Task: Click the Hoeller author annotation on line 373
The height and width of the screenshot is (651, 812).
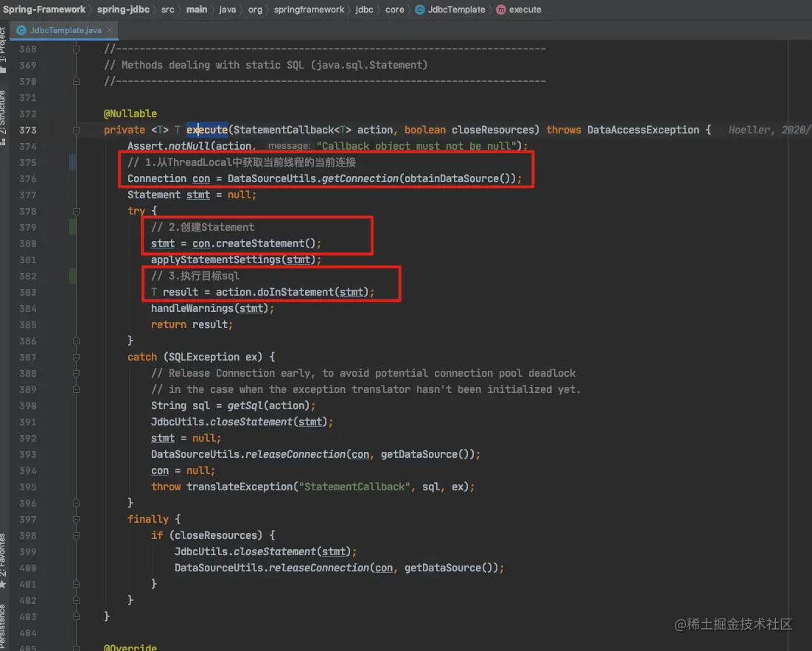Action: [x=769, y=130]
